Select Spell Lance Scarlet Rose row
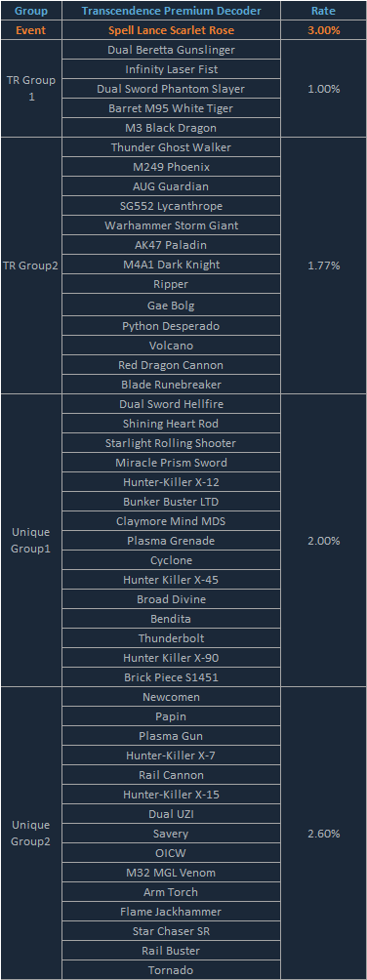Screen dimensions: 367x980 172,30
